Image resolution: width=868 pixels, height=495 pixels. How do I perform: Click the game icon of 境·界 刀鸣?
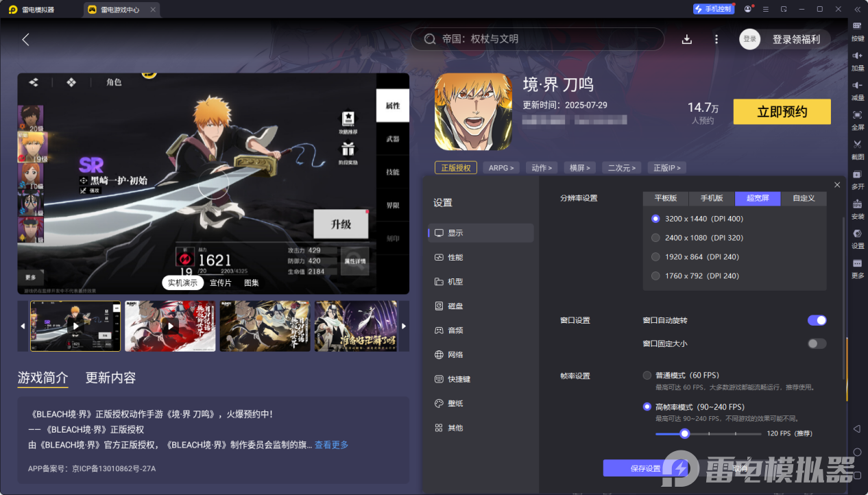(x=473, y=112)
